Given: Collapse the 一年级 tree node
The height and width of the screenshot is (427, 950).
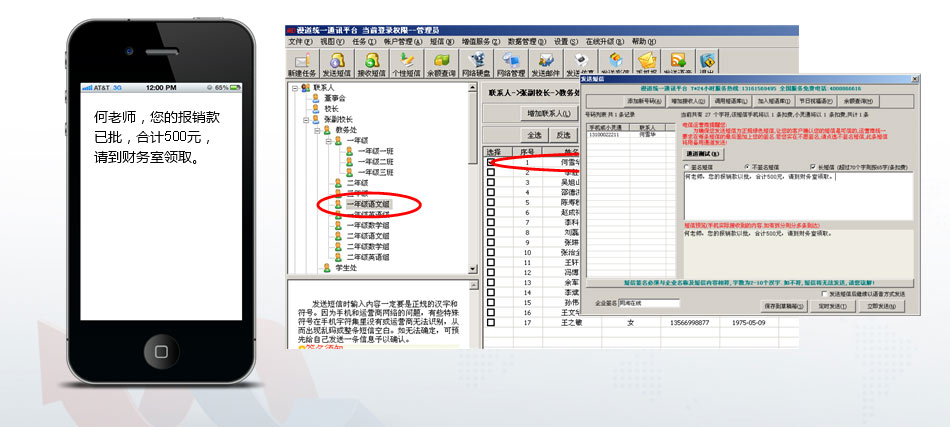Looking at the screenshot, I should [x=327, y=141].
